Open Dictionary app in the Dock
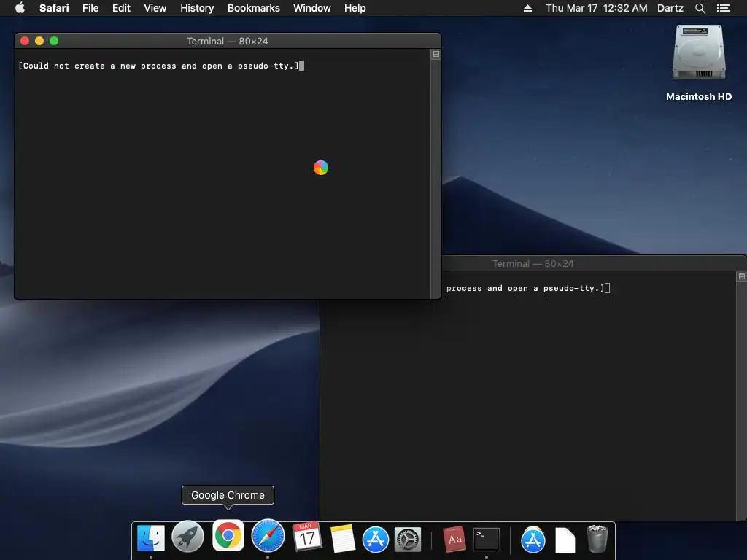747x560 pixels. point(454,539)
